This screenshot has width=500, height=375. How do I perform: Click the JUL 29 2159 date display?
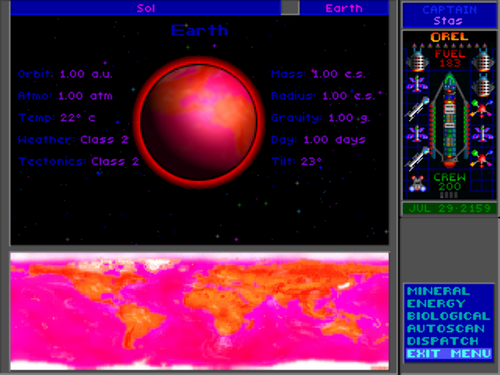click(x=449, y=209)
